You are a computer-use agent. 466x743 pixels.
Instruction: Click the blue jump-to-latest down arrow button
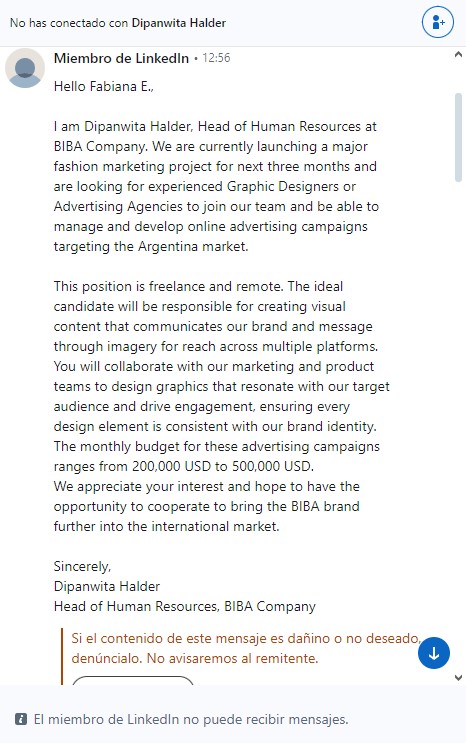(x=434, y=653)
